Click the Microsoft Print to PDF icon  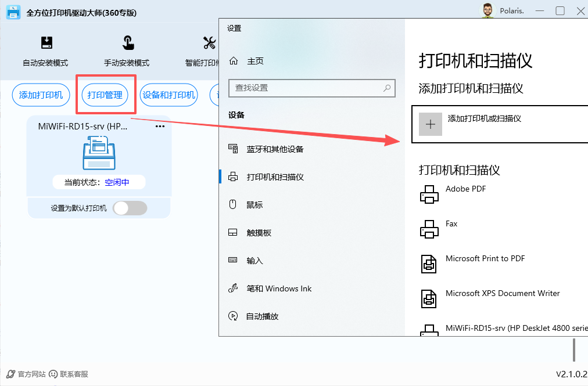coord(429,264)
